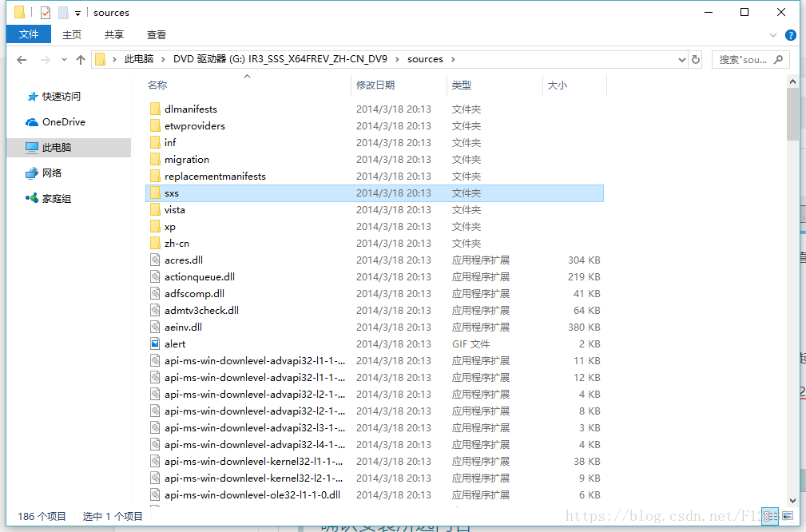
Task: Open quick access toolbar customize dropdown
Action: [x=77, y=14]
